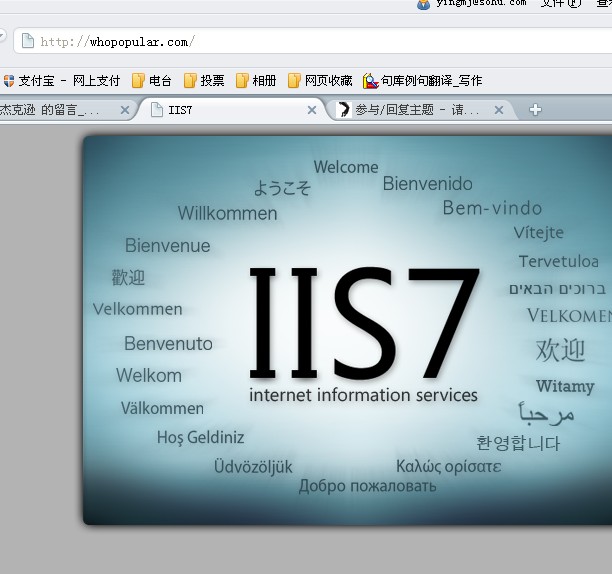612x574 pixels.
Task: Open a new tab with plus button
Action: [535, 110]
